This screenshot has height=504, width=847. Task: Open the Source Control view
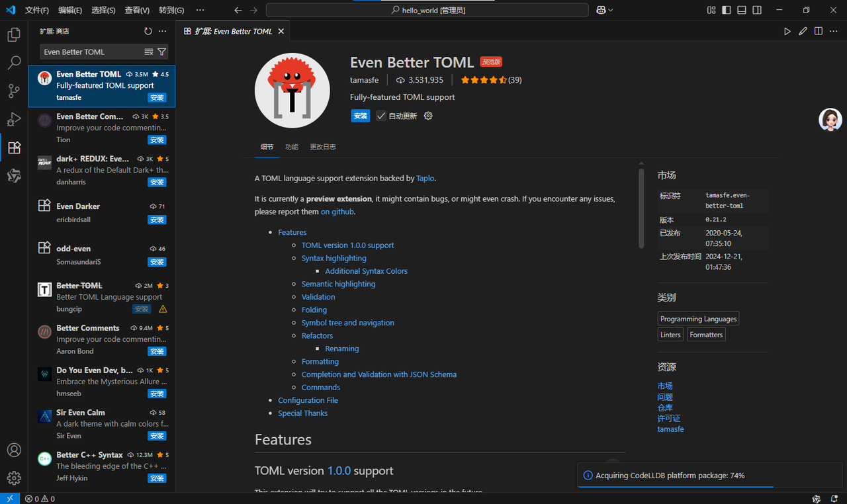click(x=14, y=91)
